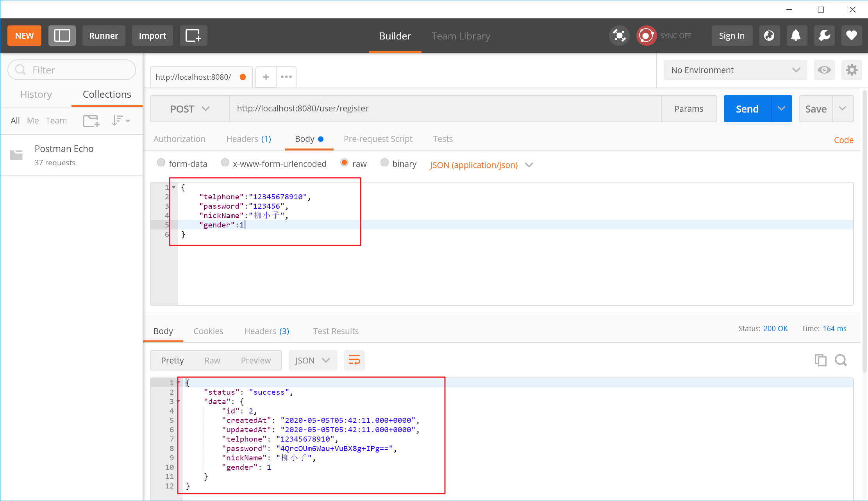Click the notifications bell icon

pyautogui.click(x=797, y=35)
